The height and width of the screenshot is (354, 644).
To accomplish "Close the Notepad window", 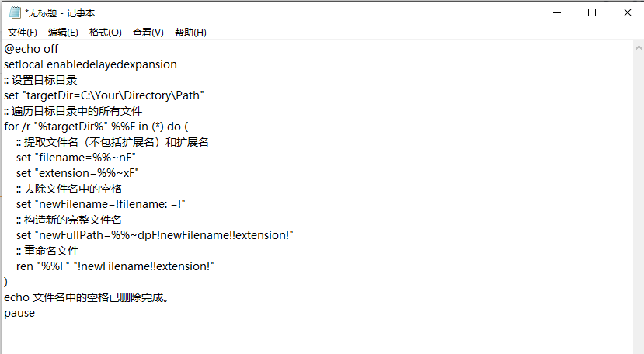I will coord(628,12).
